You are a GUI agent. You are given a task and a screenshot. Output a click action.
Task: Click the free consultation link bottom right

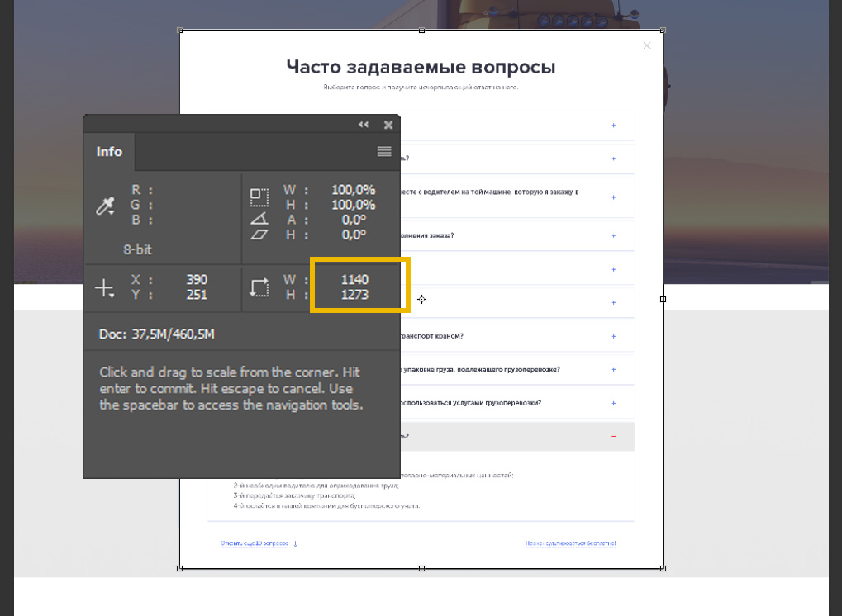click(570, 543)
